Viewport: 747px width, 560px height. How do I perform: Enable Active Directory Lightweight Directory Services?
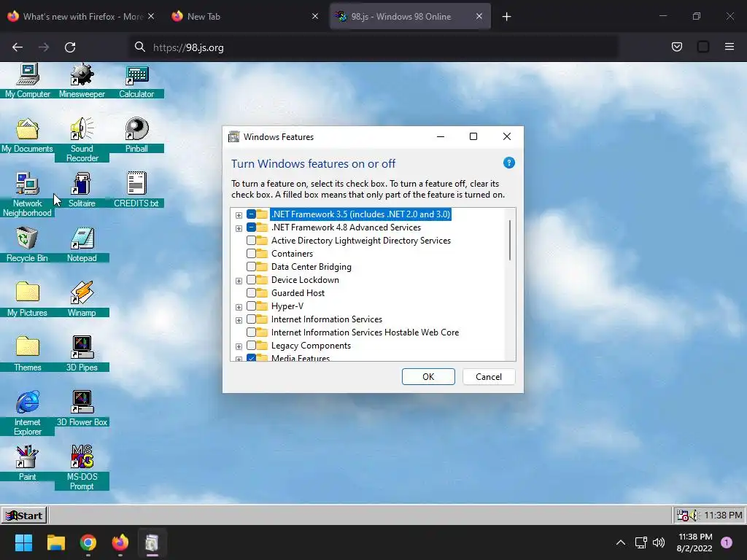(251, 241)
